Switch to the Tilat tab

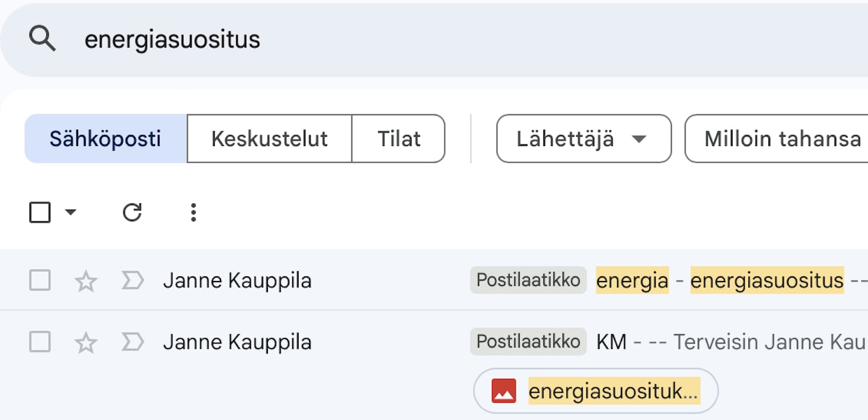(x=399, y=139)
